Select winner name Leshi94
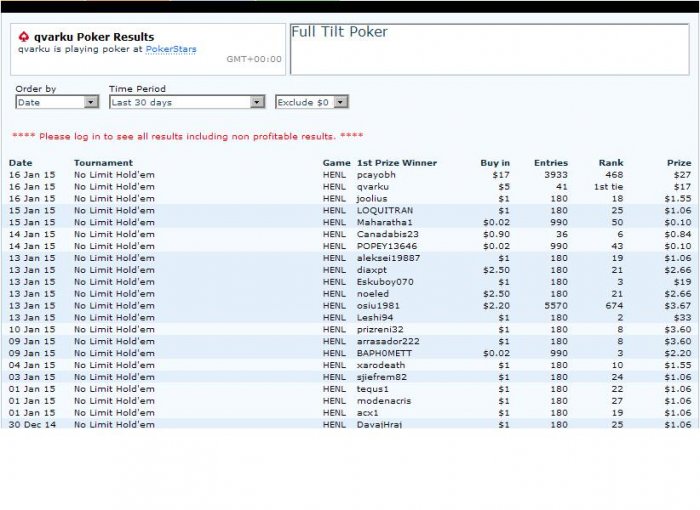Screen dimensions: 700x510 375,318
